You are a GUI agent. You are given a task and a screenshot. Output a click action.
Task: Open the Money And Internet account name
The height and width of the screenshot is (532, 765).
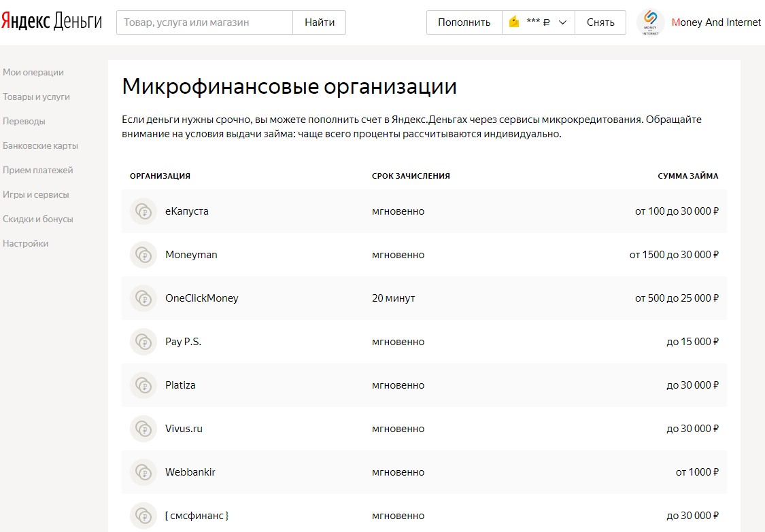716,22
